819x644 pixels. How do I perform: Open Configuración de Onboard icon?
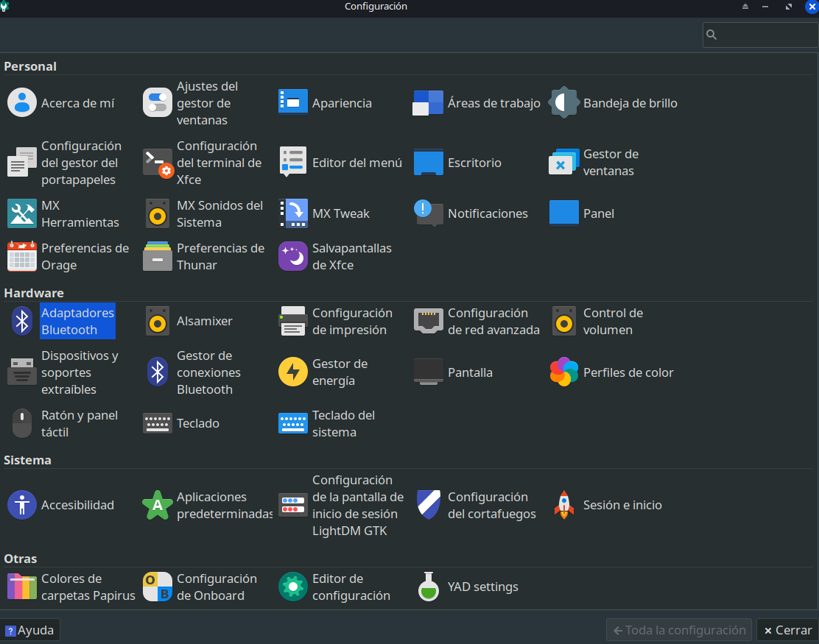157,587
